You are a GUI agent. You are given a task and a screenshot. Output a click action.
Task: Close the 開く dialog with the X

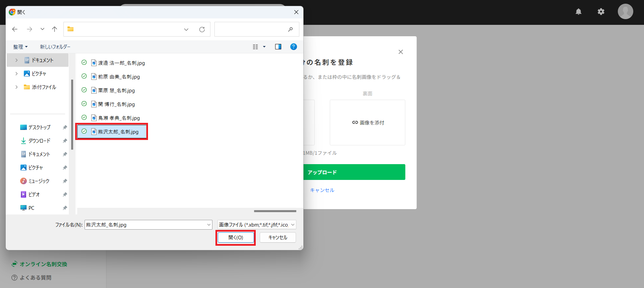[x=296, y=12]
